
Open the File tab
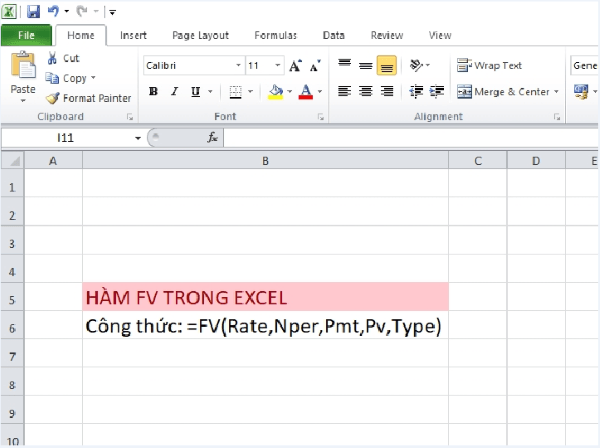tap(26, 35)
